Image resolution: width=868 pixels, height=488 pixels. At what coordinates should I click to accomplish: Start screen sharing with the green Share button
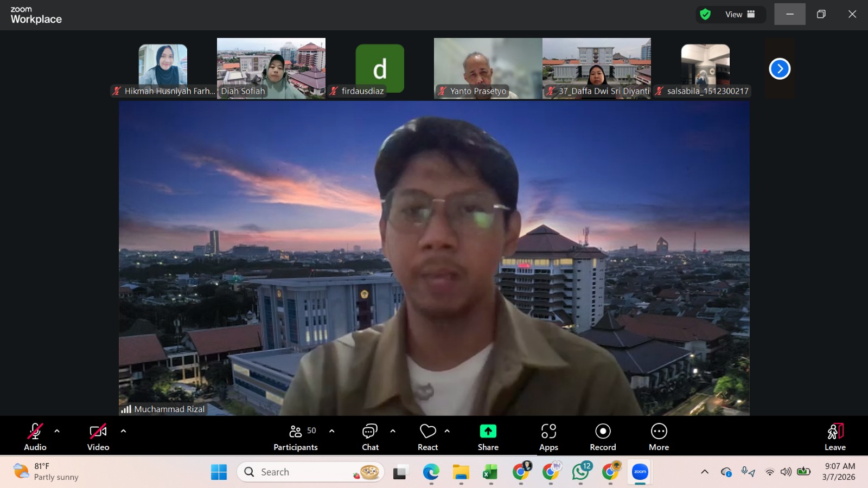click(x=488, y=436)
